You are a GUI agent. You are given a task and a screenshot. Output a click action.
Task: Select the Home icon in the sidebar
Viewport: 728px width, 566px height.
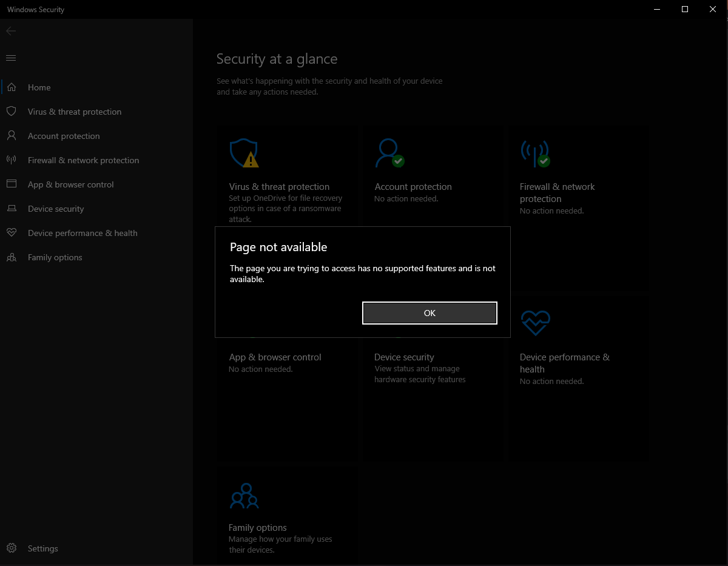point(12,87)
